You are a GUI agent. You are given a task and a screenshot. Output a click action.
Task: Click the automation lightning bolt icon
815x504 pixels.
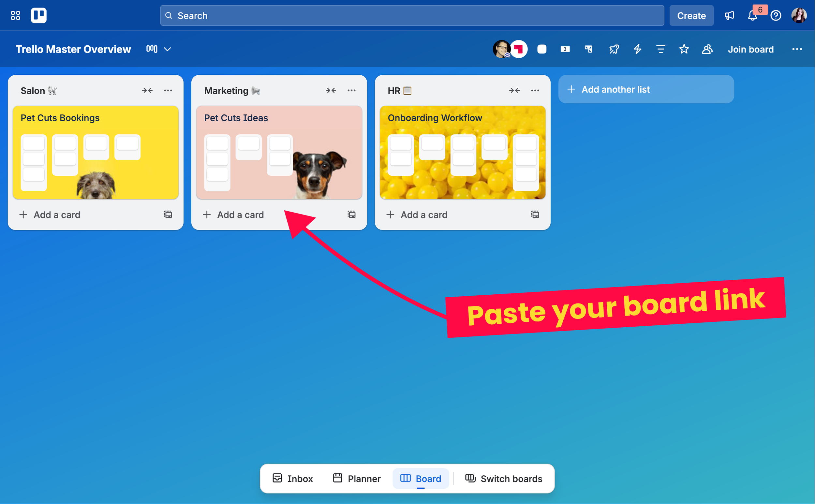[x=637, y=49]
